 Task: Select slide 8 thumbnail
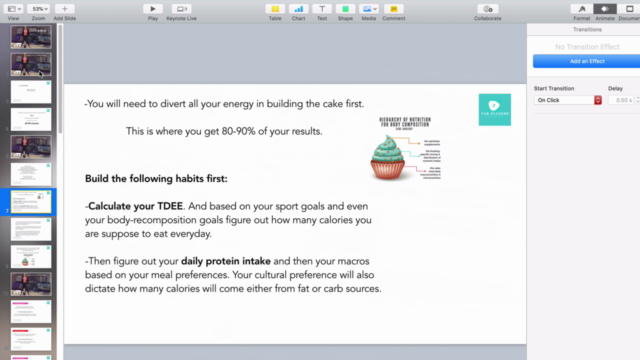[31, 229]
